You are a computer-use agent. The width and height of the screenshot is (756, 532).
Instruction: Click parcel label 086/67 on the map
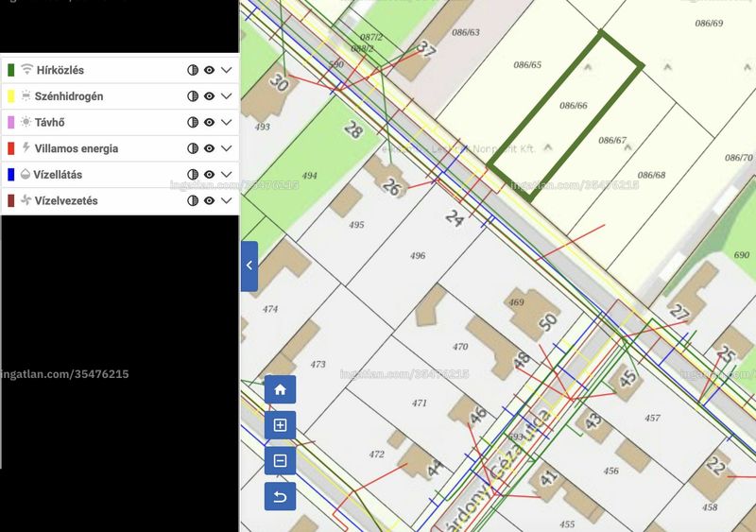click(x=612, y=141)
